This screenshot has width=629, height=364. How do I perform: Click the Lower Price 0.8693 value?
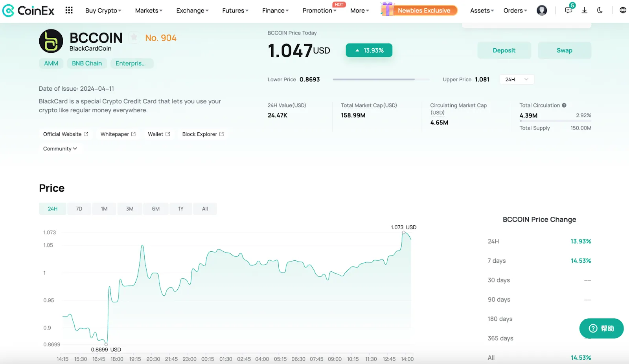310,79
